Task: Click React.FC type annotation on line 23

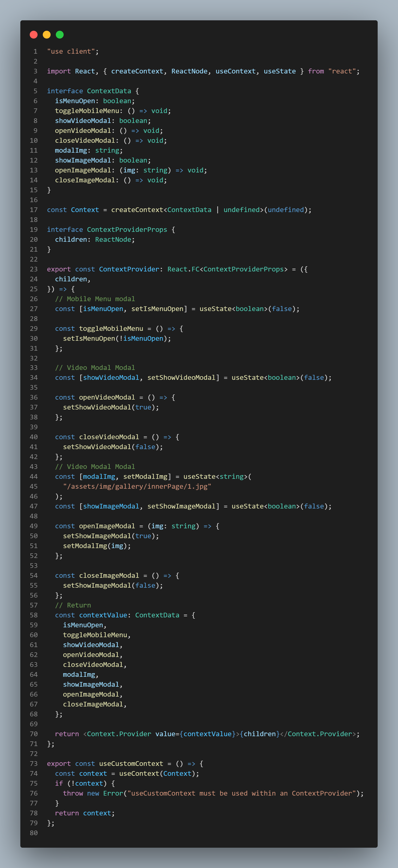Action: [x=184, y=269]
